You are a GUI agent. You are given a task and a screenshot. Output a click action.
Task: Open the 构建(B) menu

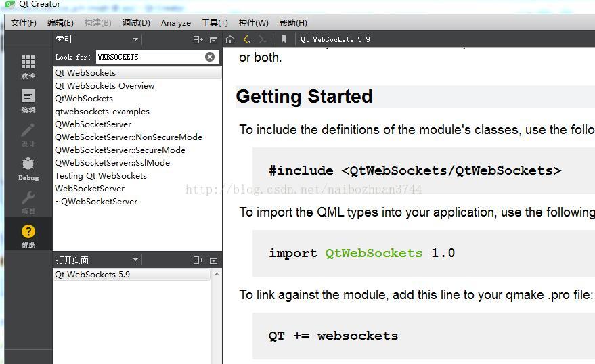98,23
